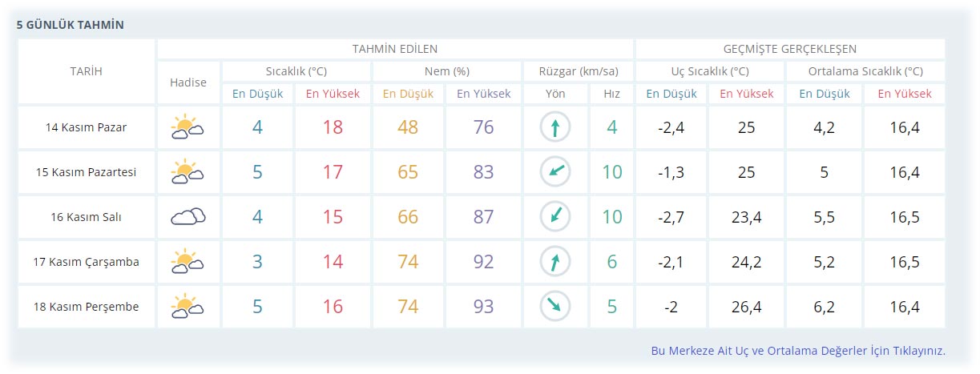
Task: Click the Hadise column header
Action: pyautogui.click(x=188, y=82)
